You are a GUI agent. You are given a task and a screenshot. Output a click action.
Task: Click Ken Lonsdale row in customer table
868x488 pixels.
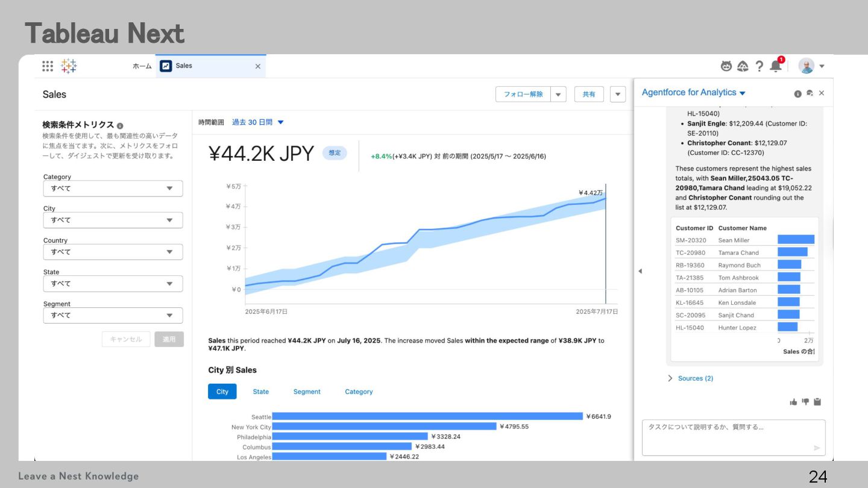pyautogui.click(x=744, y=302)
